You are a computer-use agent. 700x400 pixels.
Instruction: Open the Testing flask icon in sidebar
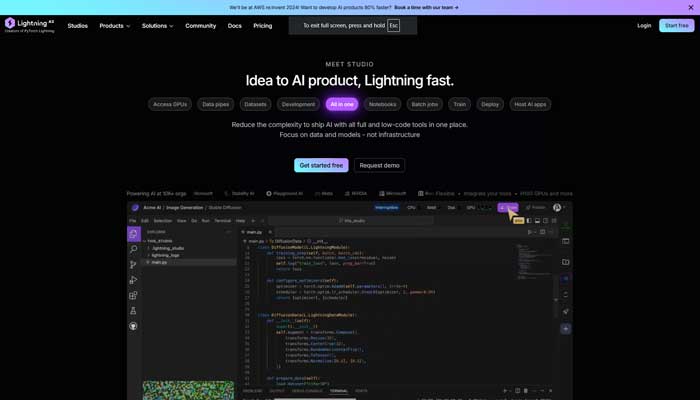(133, 311)
